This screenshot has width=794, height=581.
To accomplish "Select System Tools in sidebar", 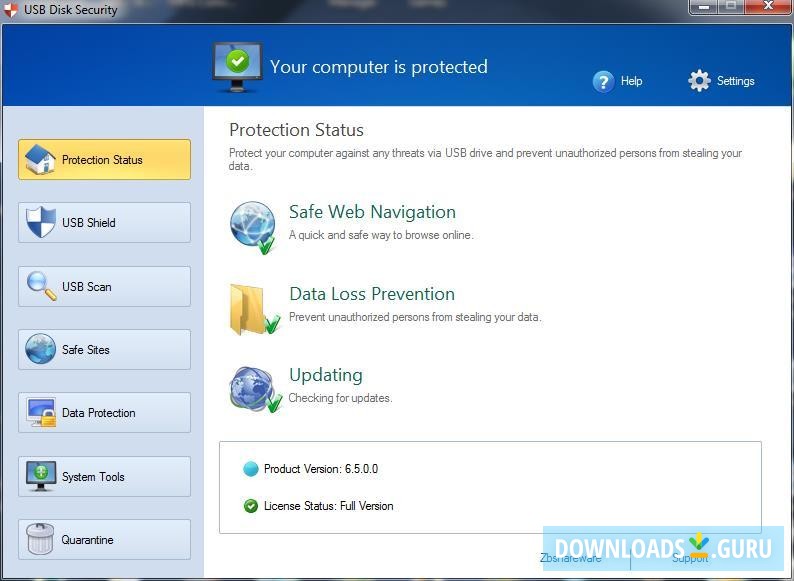I will (104, 476).
